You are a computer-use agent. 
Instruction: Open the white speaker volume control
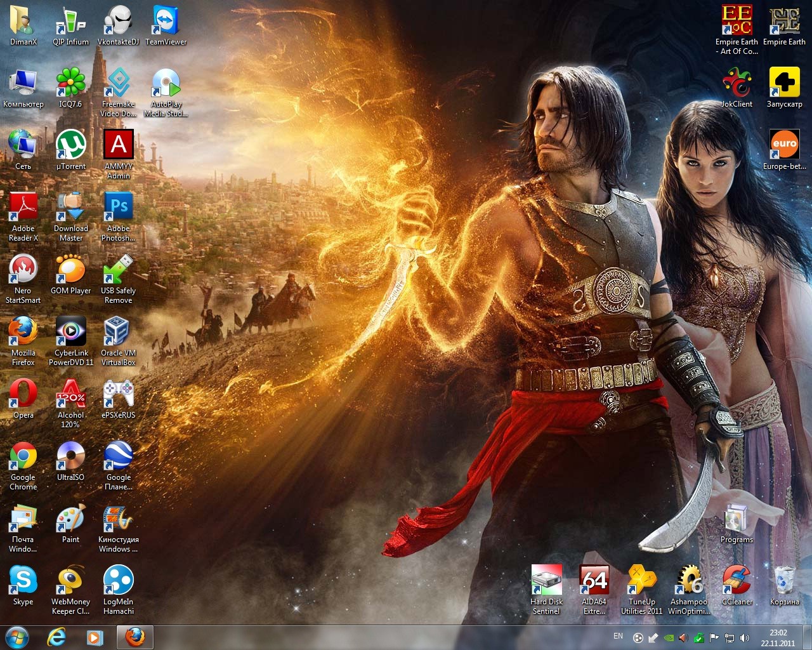(745, 638)
